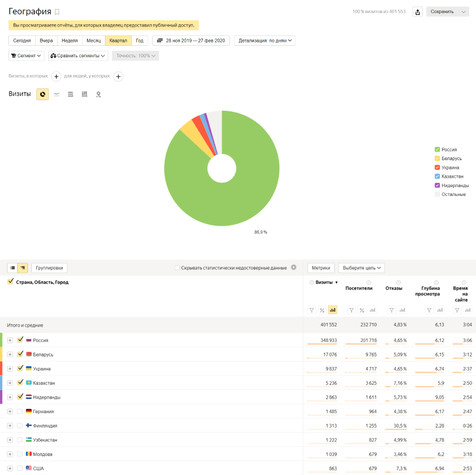Open the Выберите цель dropdown
This screenshot has height=475, width=476.
click(x=361, y=268)
